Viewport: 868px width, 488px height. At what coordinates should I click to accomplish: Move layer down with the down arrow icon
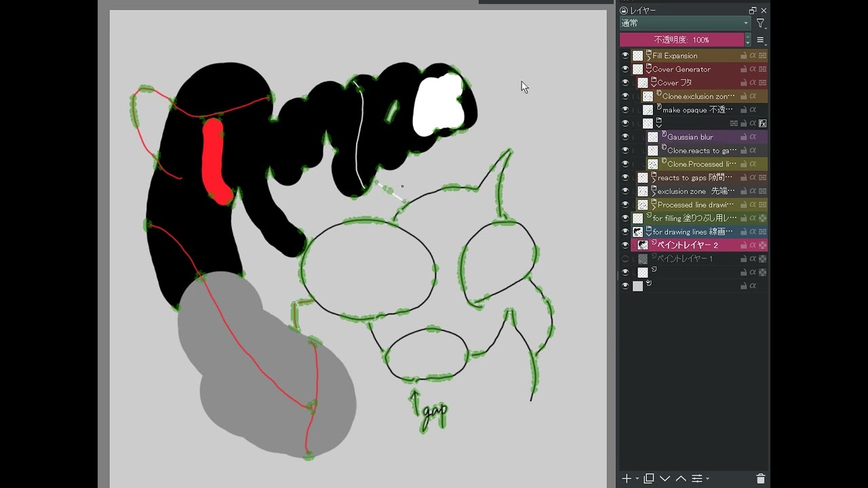click(665, 479)
